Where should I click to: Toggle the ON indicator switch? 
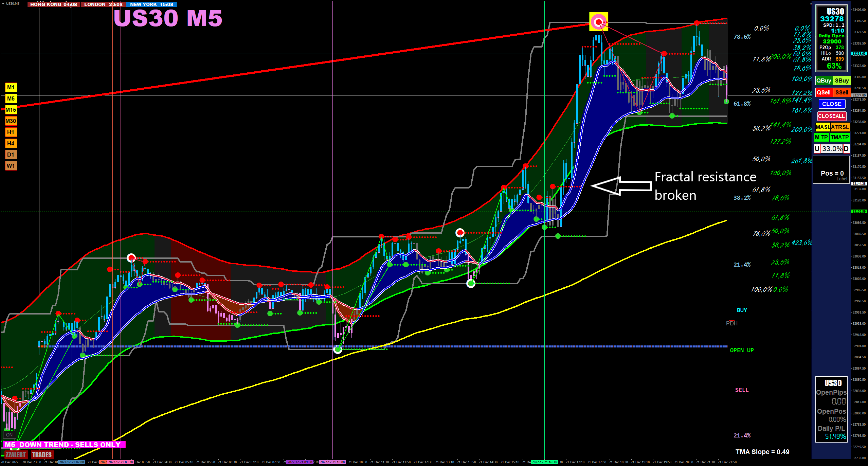click(9, 435)
